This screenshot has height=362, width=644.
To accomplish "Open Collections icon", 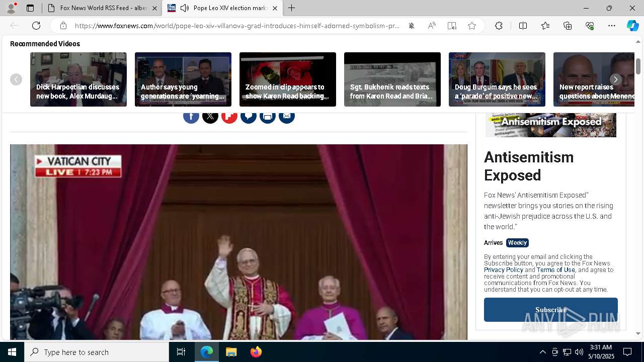I will 568,26.
